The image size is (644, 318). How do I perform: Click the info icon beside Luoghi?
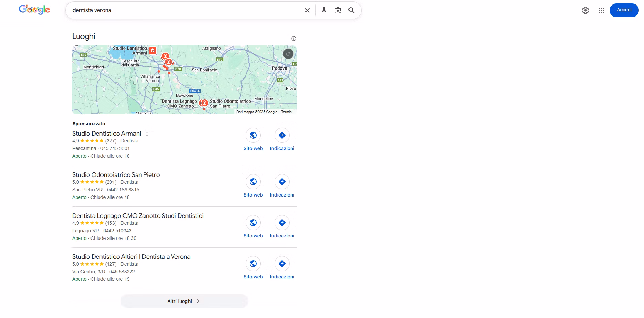tap(294, 39)
